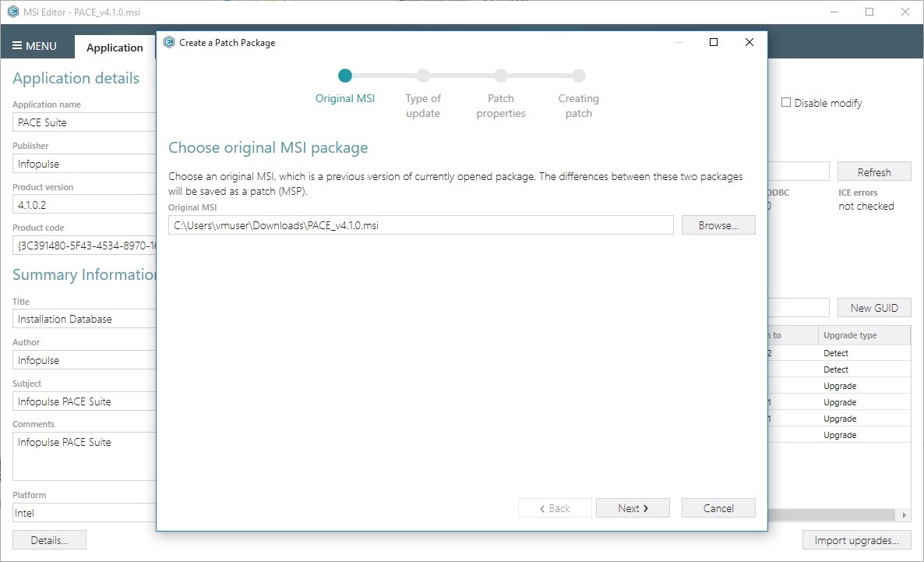Click the Comments text area
924x562 pixels.
[84, 457]
